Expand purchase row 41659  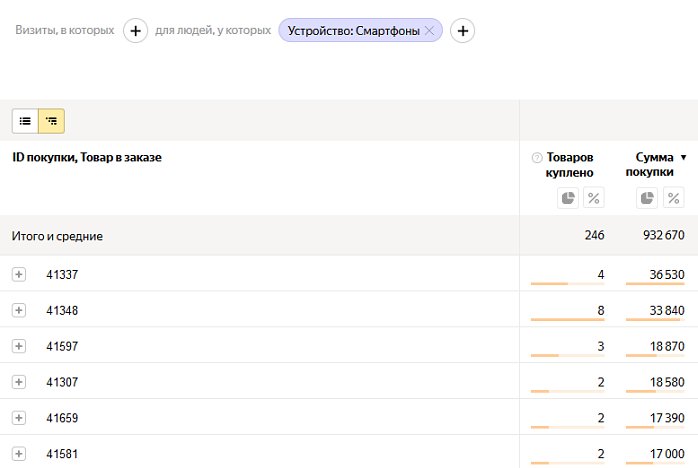[x=18, y=418]
